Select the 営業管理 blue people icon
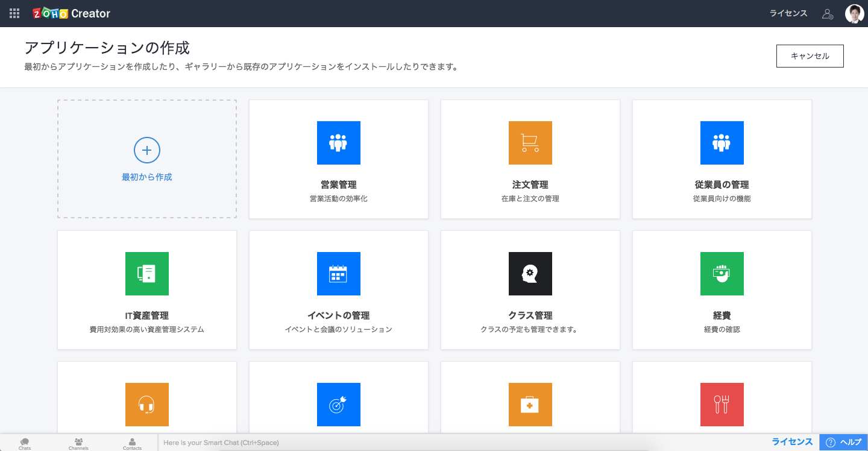868x451 pixels. pyautogui.click(x=339, y=143)
